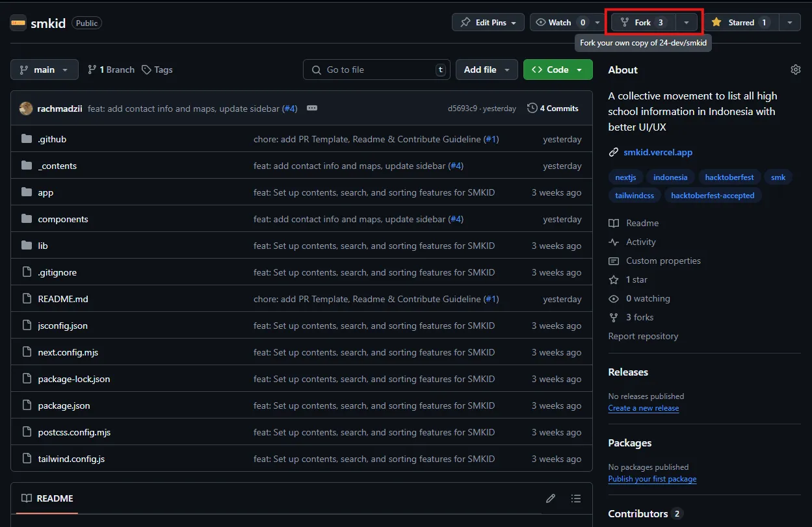This screenshot has width=812, height=527.
Task: Click the hacktoberfest-accepted topic tag
Action: click(x=713, y=195)
